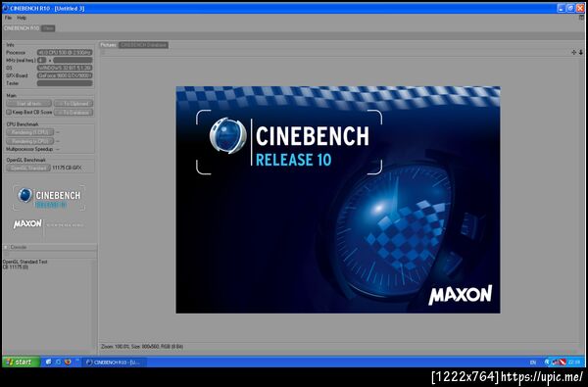Click the Processor info field
This screenshot has width=588, height=387.
click(65, 53)
